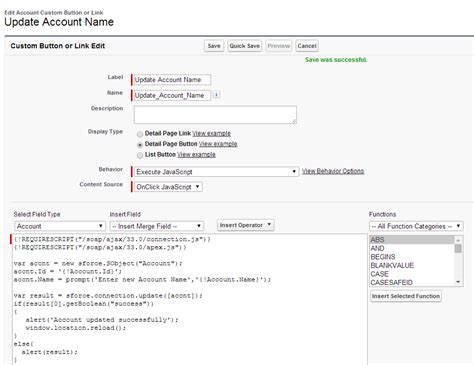Select CASESAFEID in functions list
The image size is (474, 365).
412,282
